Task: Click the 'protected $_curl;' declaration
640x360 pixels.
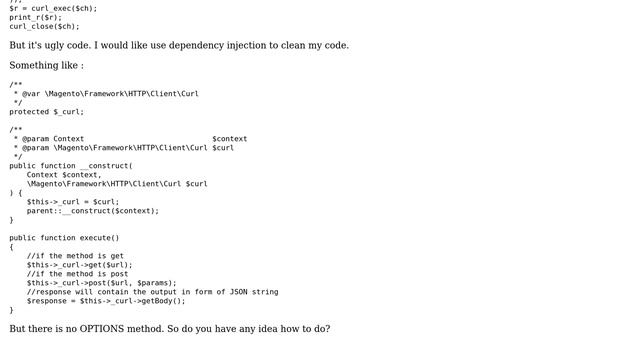Action: (x=47, y=111)
